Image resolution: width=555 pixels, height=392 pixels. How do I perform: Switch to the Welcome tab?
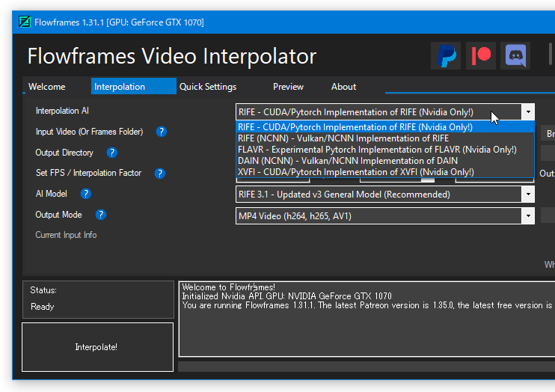coord(46,87)
